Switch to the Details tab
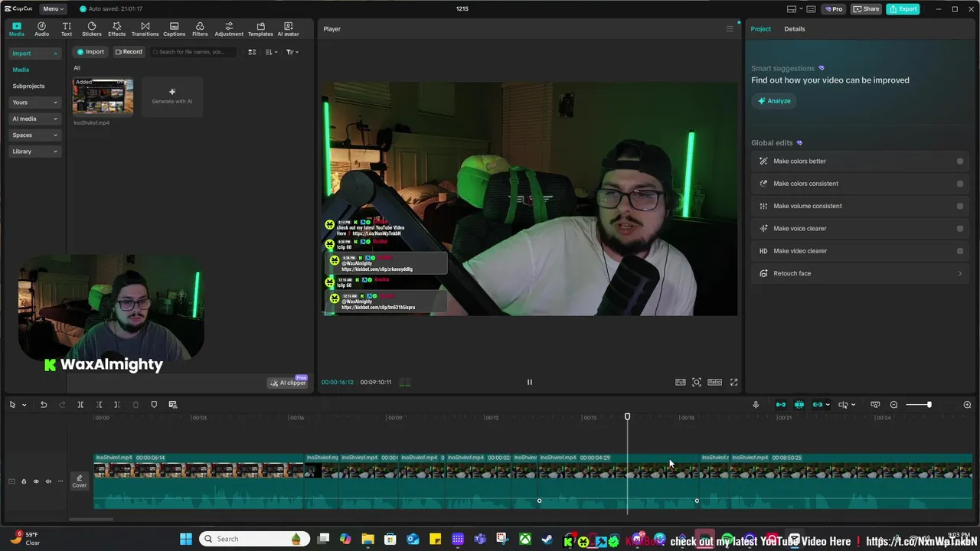 pos(794,29)
